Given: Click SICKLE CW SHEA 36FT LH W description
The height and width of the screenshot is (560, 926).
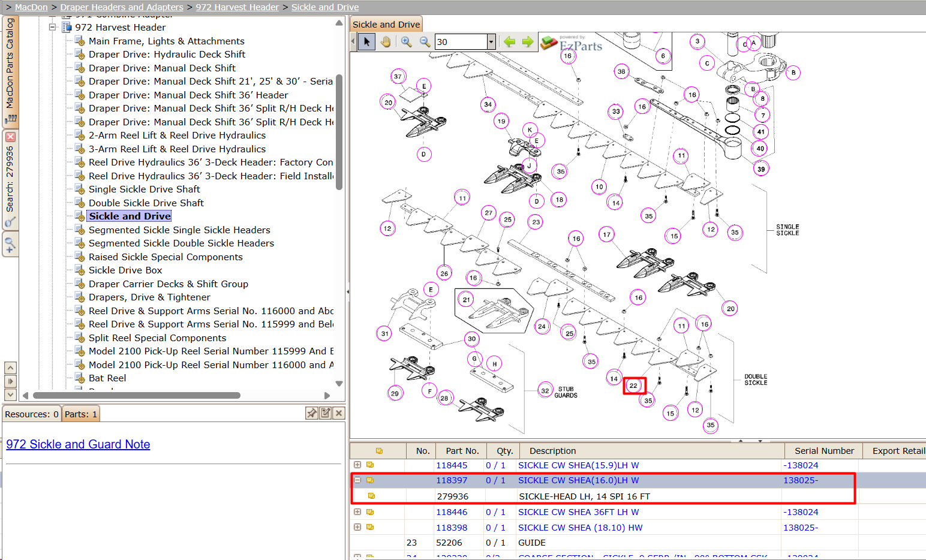Looking at the screenshot, I should 578,512.
